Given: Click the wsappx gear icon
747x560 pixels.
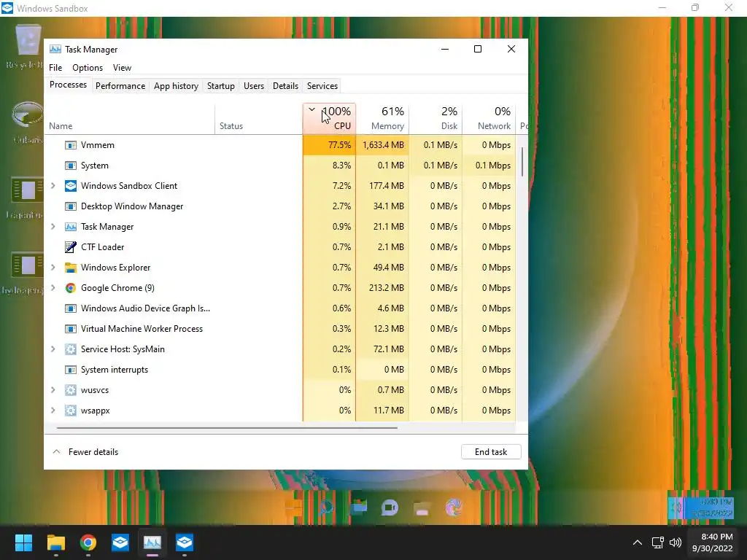Looking at the screenshot, I should (71, 411).
